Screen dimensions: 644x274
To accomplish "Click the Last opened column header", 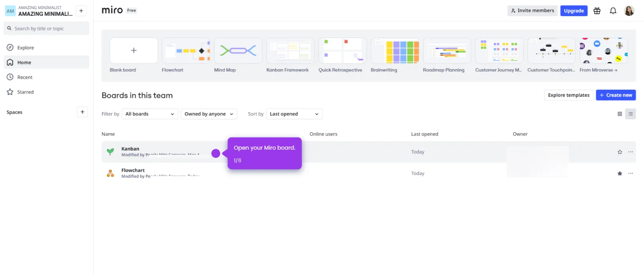I will 425,134.
